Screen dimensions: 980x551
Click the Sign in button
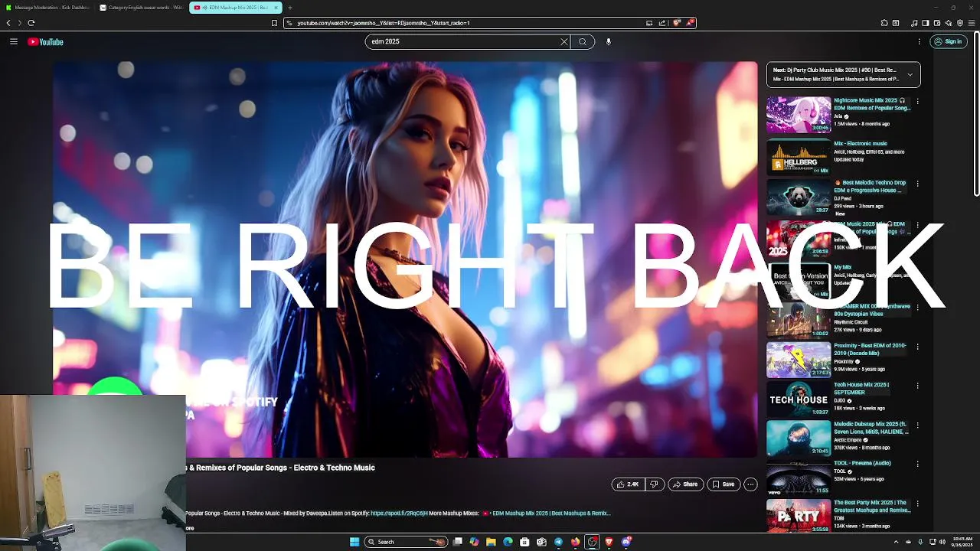(x=949, y=42)
